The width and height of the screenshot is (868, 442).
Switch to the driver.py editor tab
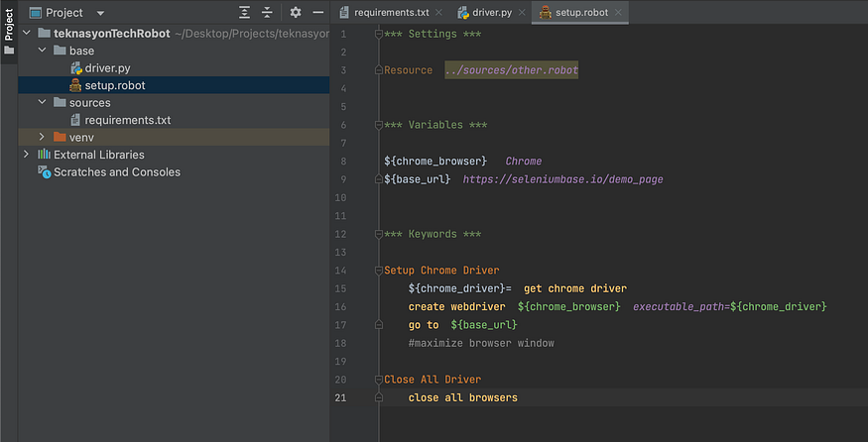tap(491, 13)
